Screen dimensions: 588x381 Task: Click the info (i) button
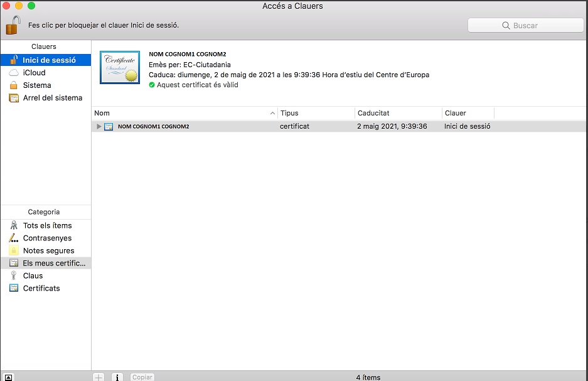point(117,377)
